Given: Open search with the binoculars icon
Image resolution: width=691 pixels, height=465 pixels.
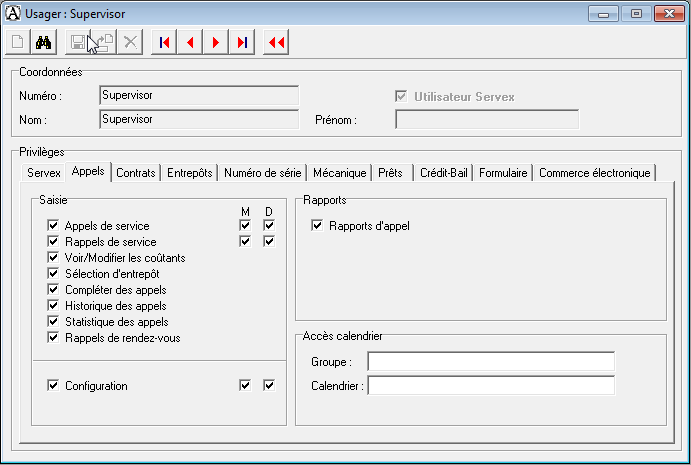Looking at the screenshot, I should pos(44,42).
